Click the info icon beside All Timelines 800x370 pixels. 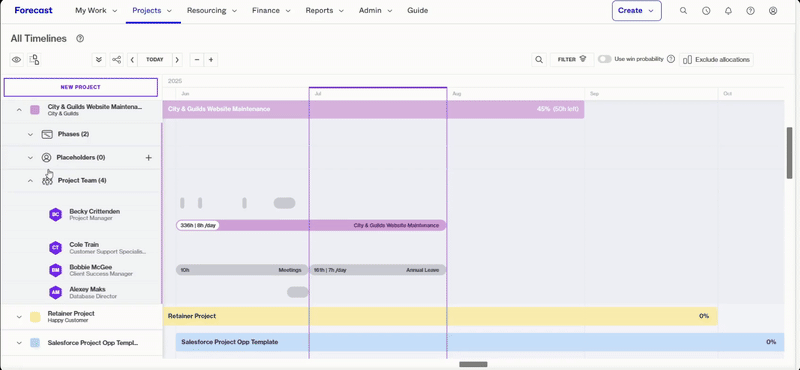(80, 39)
